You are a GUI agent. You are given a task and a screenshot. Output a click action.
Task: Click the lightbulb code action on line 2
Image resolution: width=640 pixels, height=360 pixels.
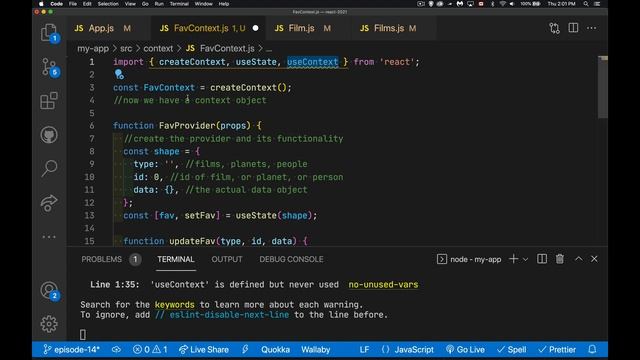119,74
